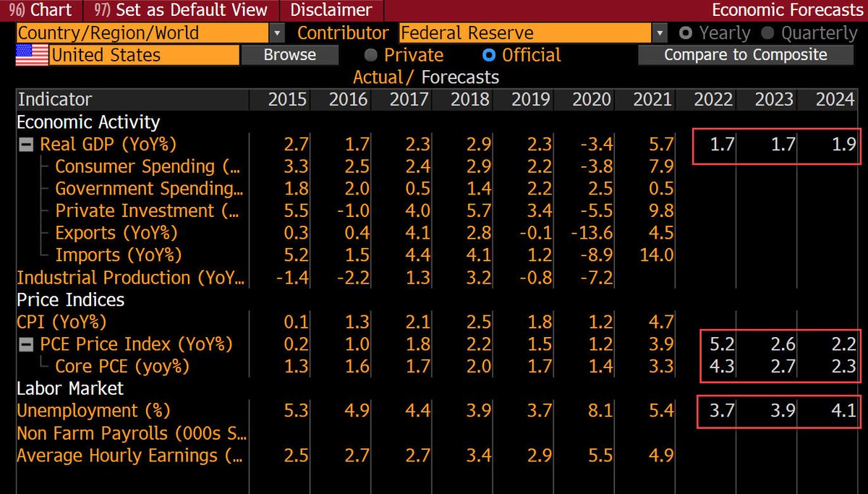Select the Core PCE (yoy%) row

click(122, 367)
